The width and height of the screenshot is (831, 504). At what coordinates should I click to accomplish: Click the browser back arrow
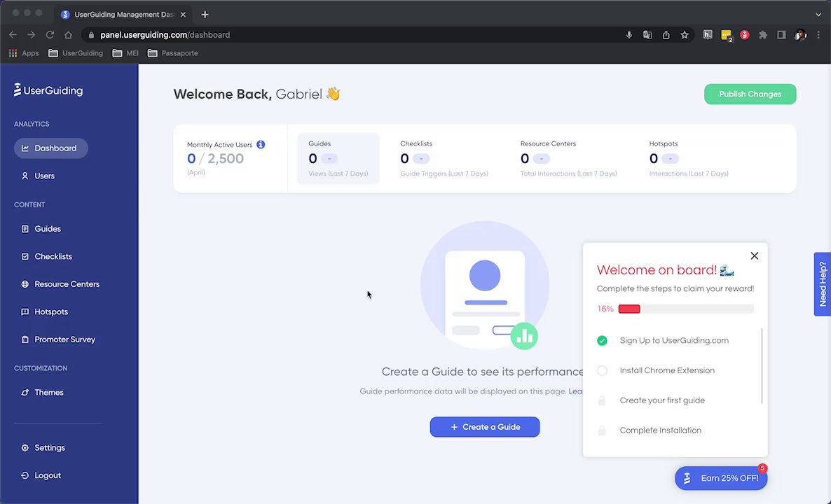[x=13, y=35]
